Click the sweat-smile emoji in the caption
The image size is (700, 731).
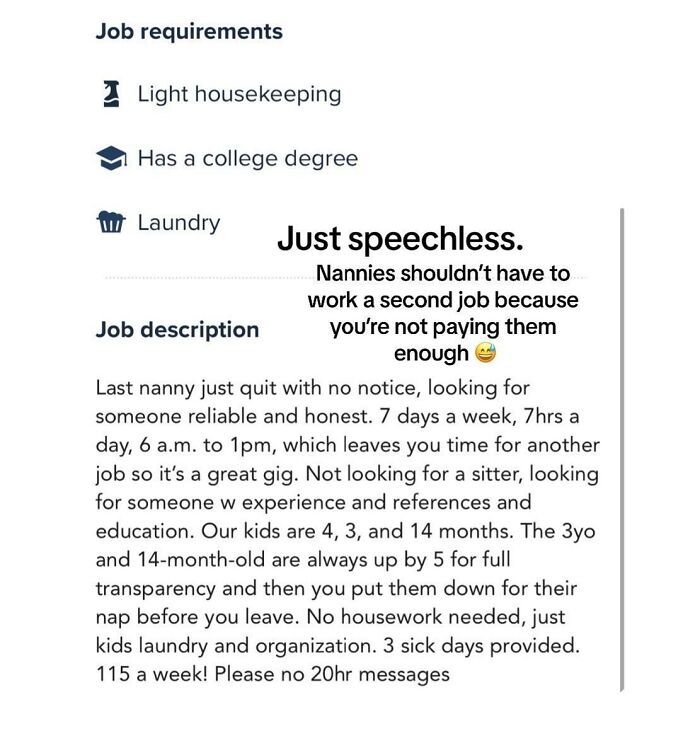485,353
